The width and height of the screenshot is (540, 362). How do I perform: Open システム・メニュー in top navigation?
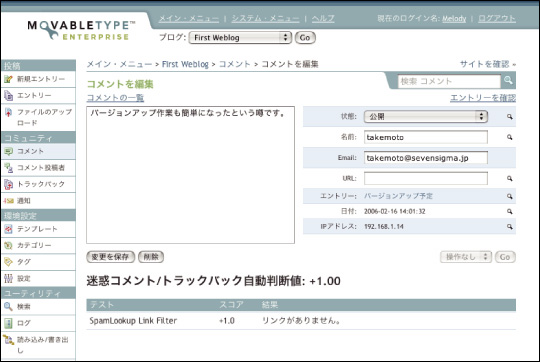(265, 18)
